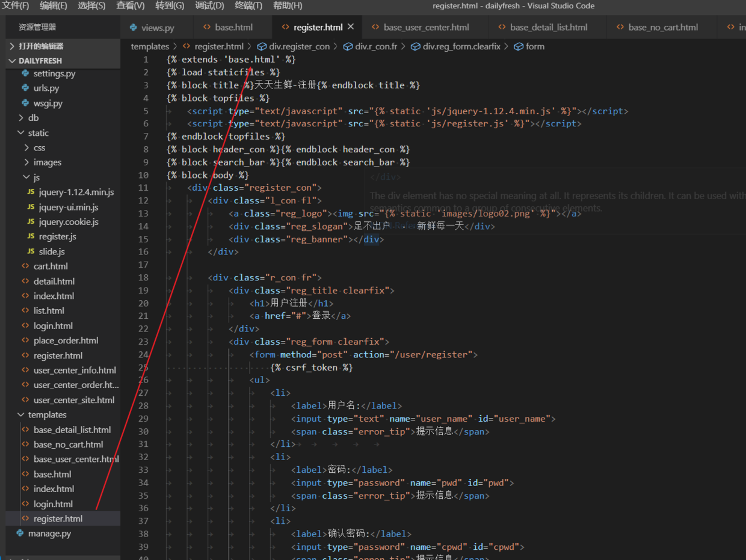Click the form breadcrumb segment

535,46
